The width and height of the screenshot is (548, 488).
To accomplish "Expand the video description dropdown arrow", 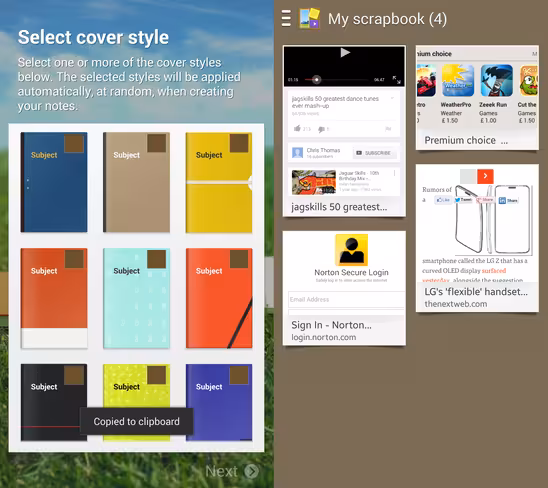I will tap(392, 98).
